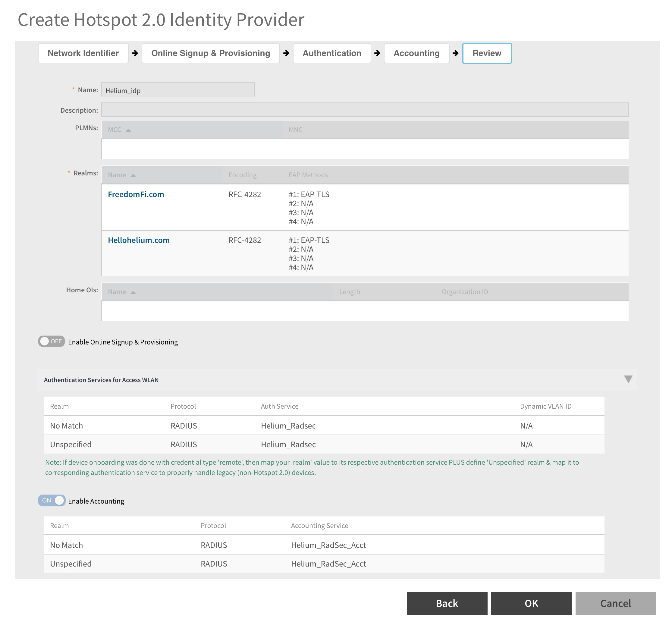Select the Review step tab
This screenshot has width=672, height=622.
click(487, 53)
